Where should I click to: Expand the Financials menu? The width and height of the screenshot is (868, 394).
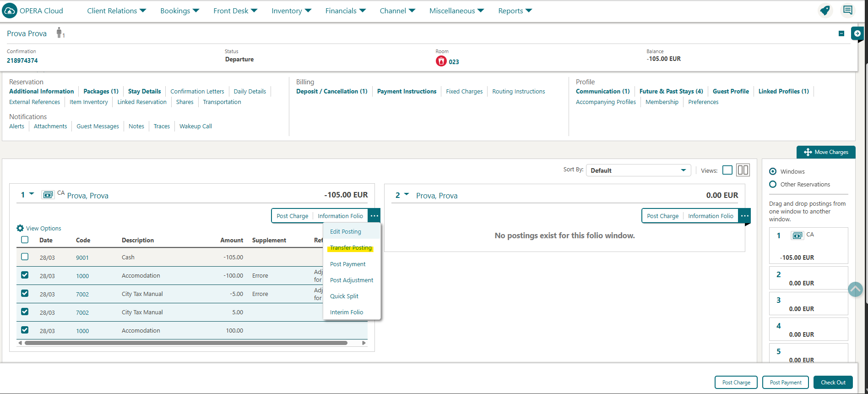[x=345, y=11]
